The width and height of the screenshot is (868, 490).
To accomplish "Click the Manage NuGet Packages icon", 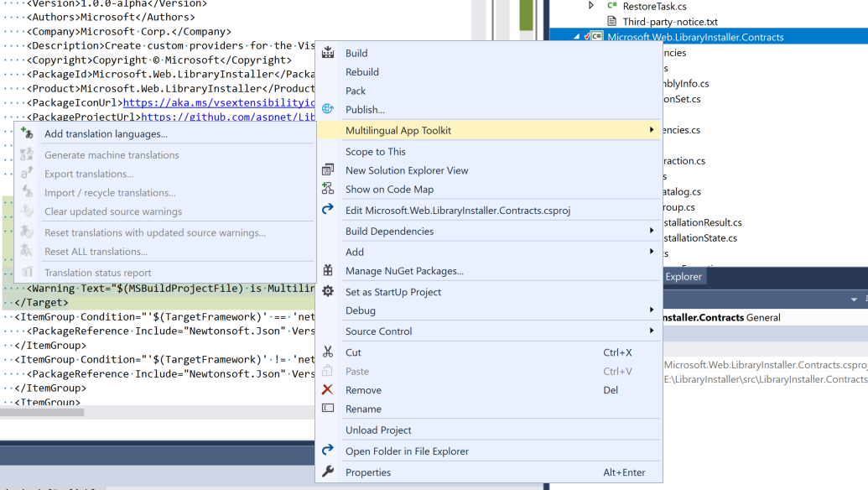I will (x=328, y=270).
